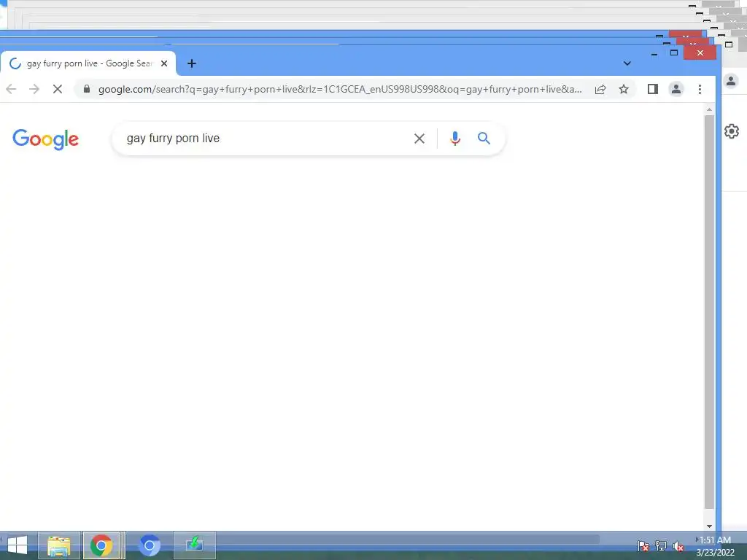Expand the tab search dropdown chevron

pos(627,63)
